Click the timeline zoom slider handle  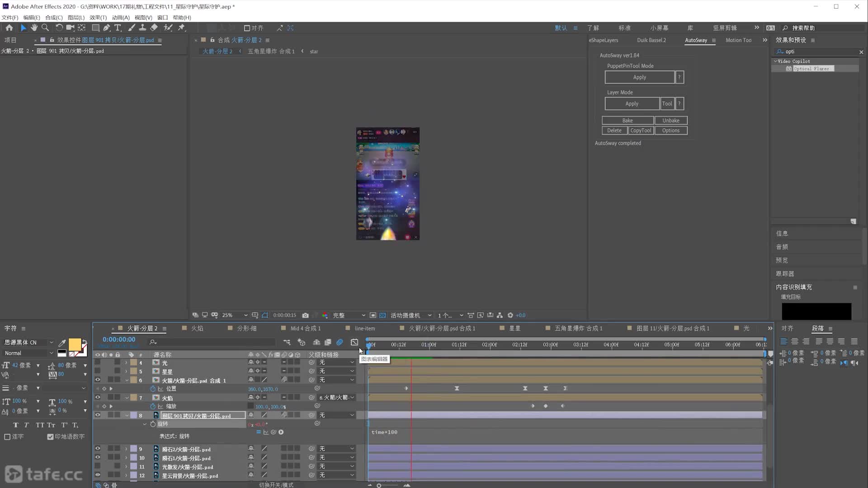pos(379,485)
